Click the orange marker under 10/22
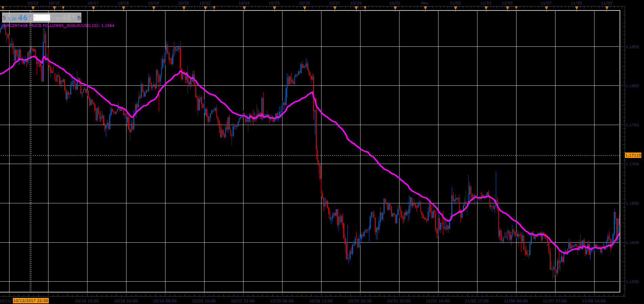Image resolution: width=644 pixels, height=304 pixels. [205, 8]
